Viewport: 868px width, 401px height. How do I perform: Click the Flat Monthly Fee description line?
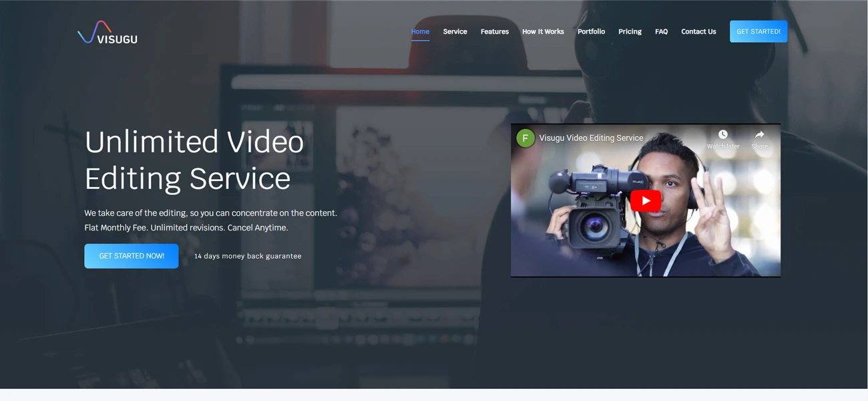[x=186, y=228]
